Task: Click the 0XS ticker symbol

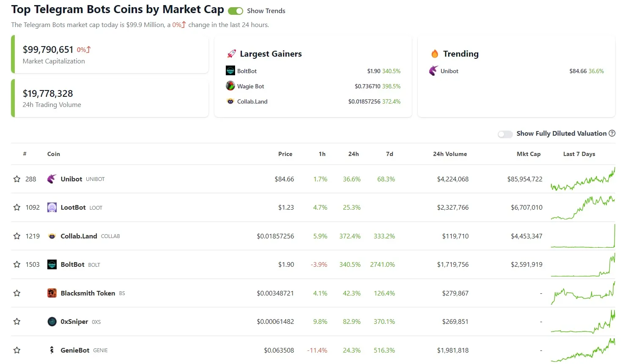Action: click(96, 322)
